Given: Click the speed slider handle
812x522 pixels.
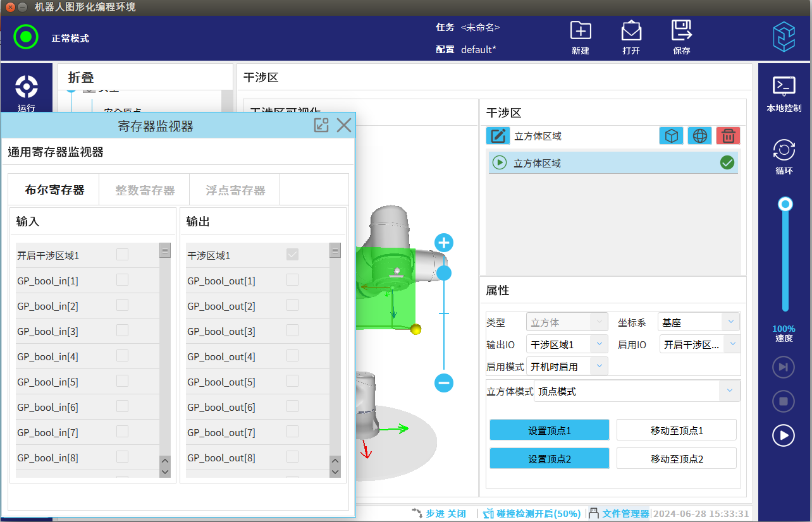Looking at the screenshot, I should tap(785, 204).
